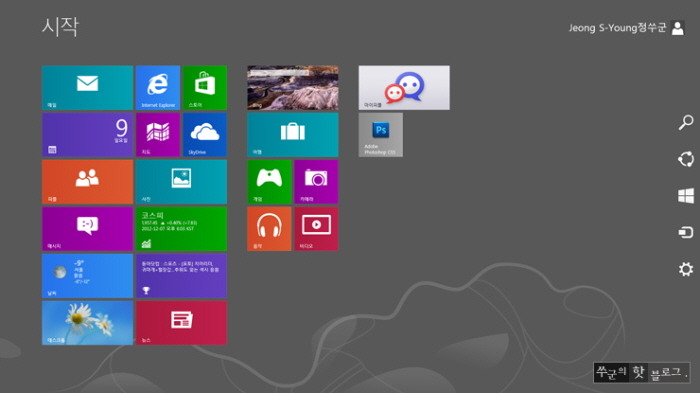Open the Music tile with headphones
This screenshot has height=393, width=700.
point(269,229)
